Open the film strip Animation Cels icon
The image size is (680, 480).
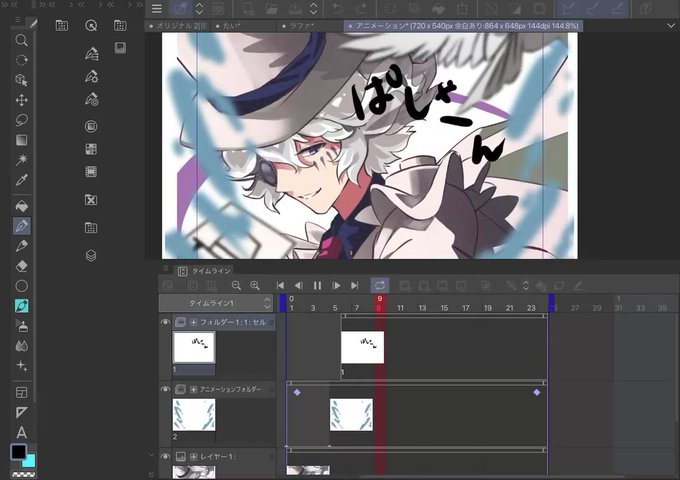tap(91, 171)
